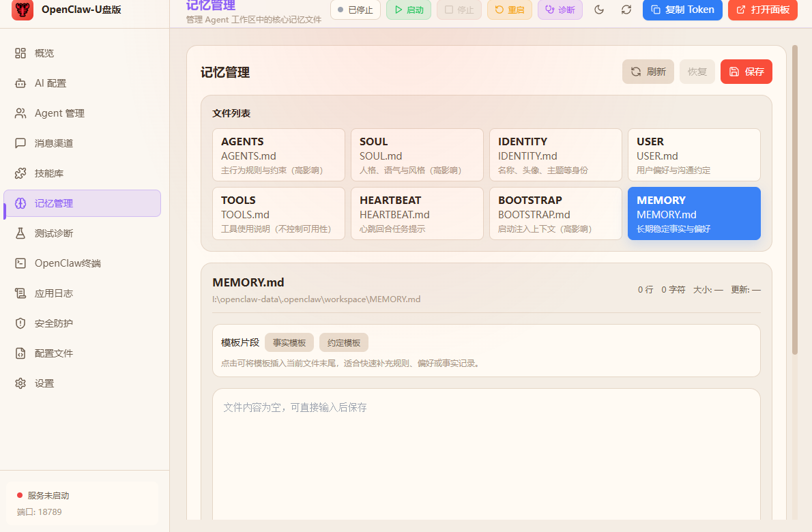
Task: Open 测试诊断 menu item label
Action: coord(54,233)
